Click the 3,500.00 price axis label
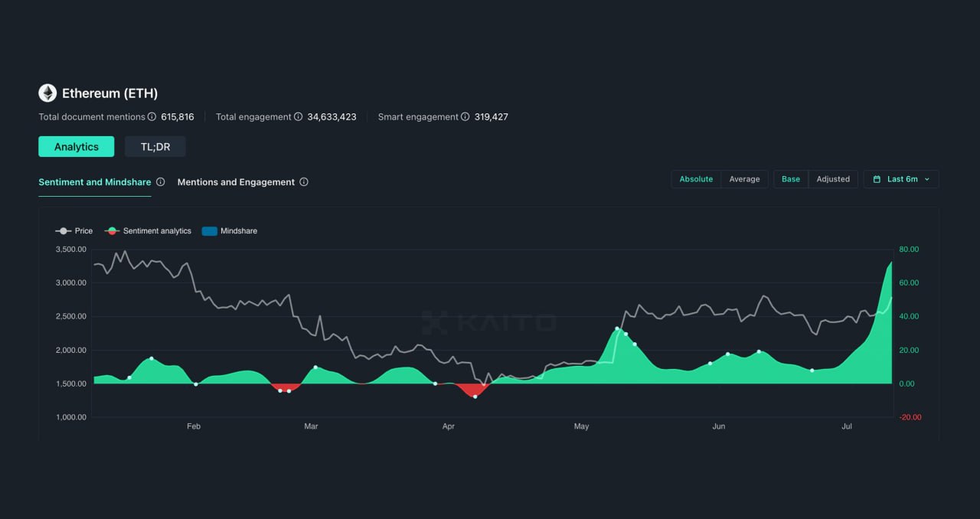 pos(71,250)
